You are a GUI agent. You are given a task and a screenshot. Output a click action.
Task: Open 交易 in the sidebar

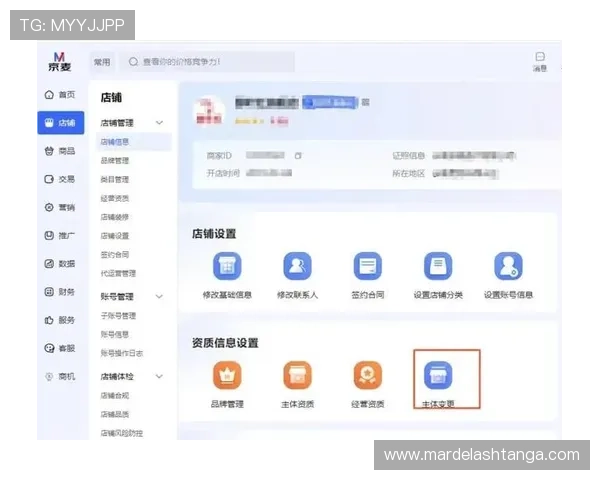point(60,179)
